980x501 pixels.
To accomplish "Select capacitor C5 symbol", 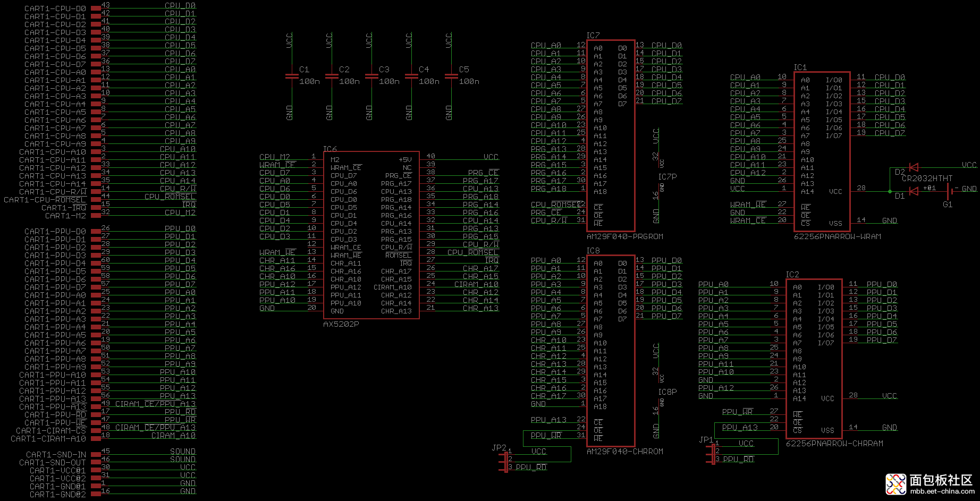I will point(451,77).
